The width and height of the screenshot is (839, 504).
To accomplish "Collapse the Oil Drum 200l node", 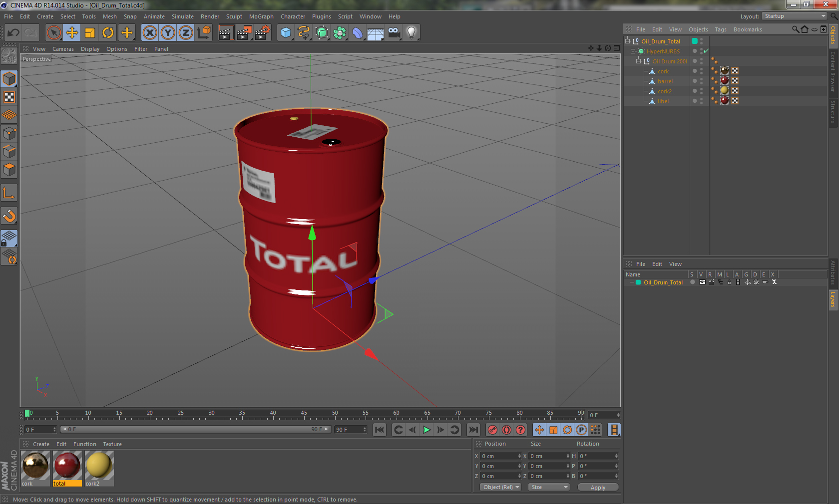I will 638,61.
